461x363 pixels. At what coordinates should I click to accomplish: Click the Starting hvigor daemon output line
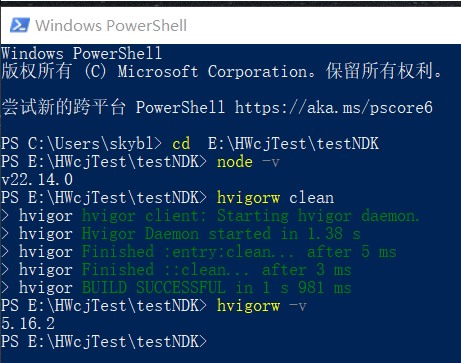(x=251, y=216)
